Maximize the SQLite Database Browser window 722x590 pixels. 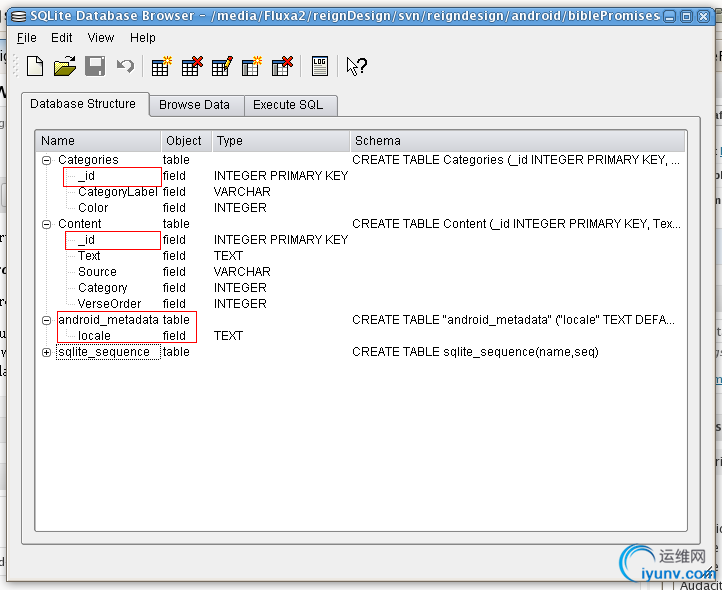(x=687, y=17)
